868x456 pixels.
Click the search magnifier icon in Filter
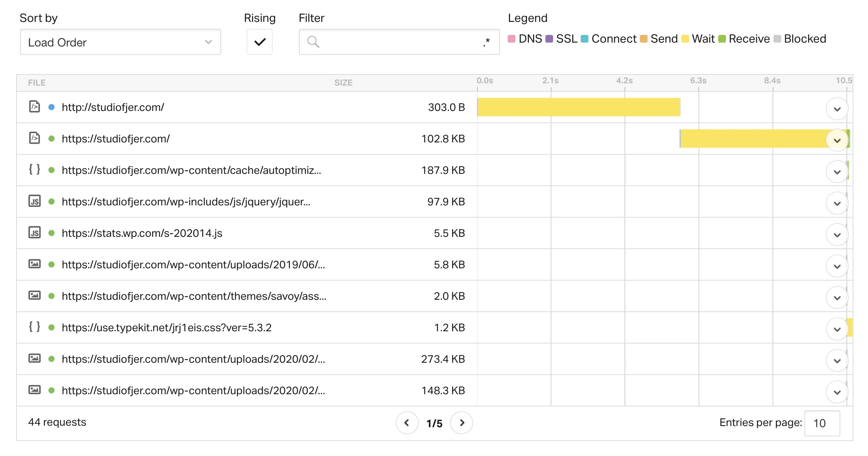[x=313, y=42]
